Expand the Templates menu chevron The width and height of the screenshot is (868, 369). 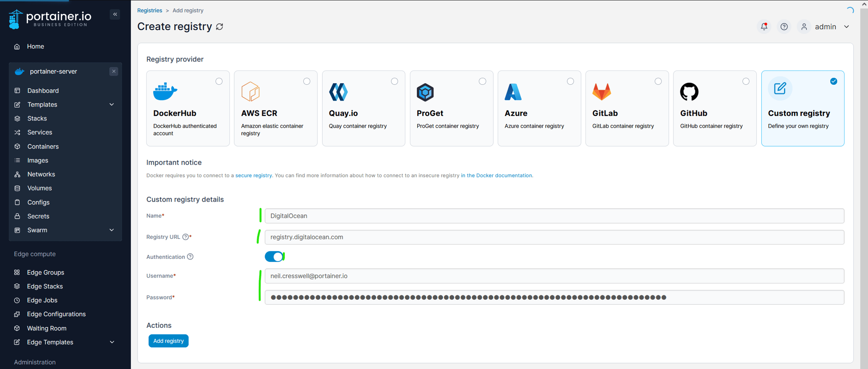(112, 104)
